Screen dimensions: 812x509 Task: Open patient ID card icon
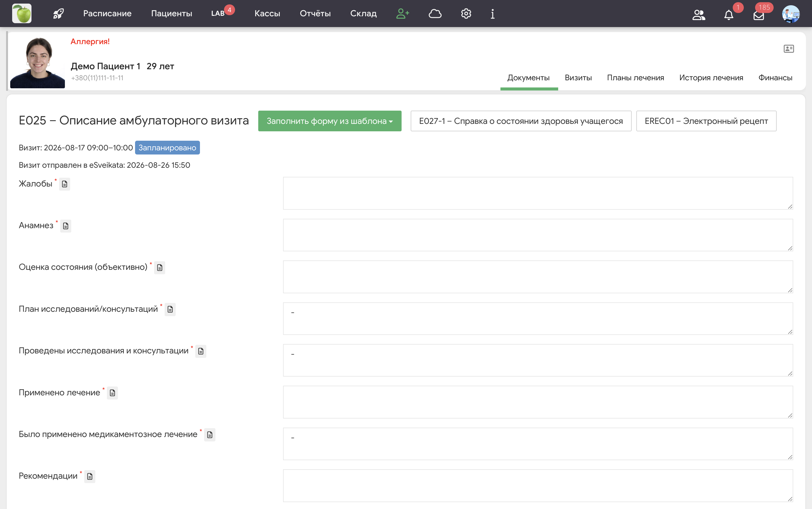coord(789,49)
